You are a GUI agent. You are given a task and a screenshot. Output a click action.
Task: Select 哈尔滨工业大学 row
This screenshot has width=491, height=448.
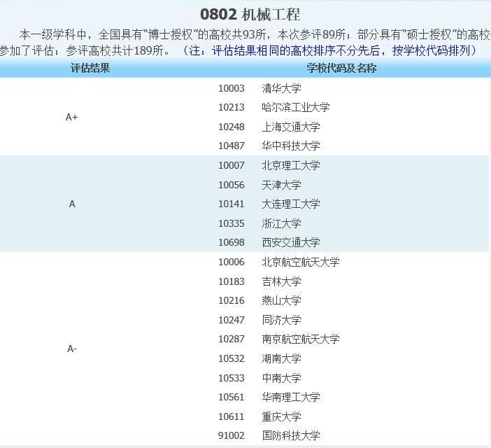point(296,108)
